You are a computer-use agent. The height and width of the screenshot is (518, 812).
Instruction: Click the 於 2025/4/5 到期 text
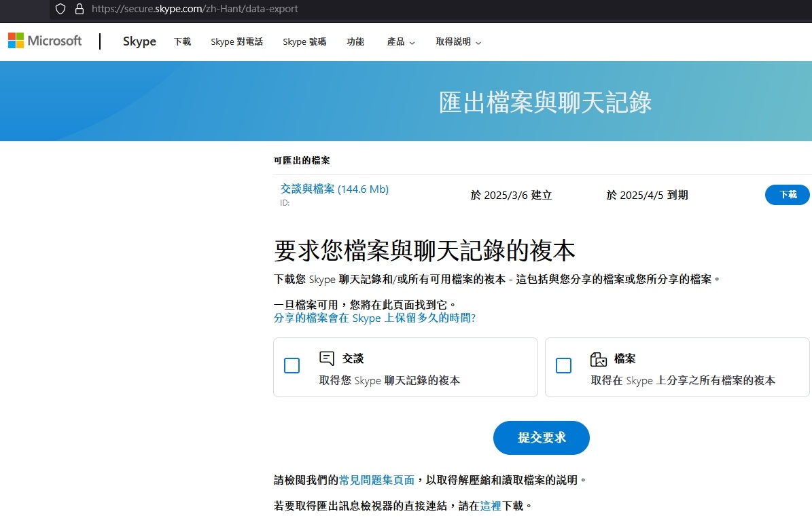[x=648, y=195]
